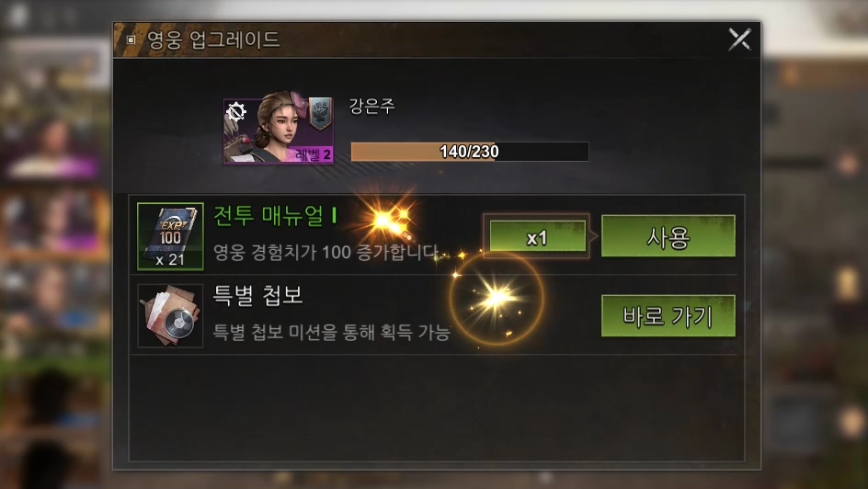The height and width of the screenshot is (489, 868).
Task: Click the 특별 첩보 미션 description text
Action: pyautogui.click(x=331, y=332)
